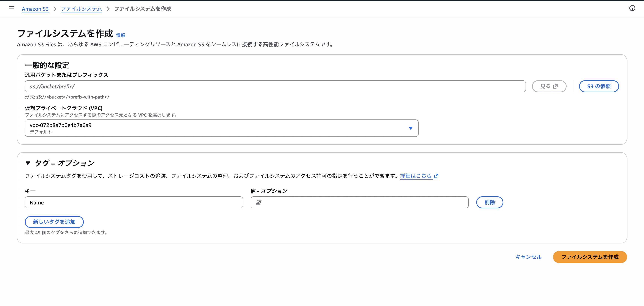Click the 一般的な設定 section heading
Image resolution: width=644 pixels, height=306 pixels.
[47, 65]
